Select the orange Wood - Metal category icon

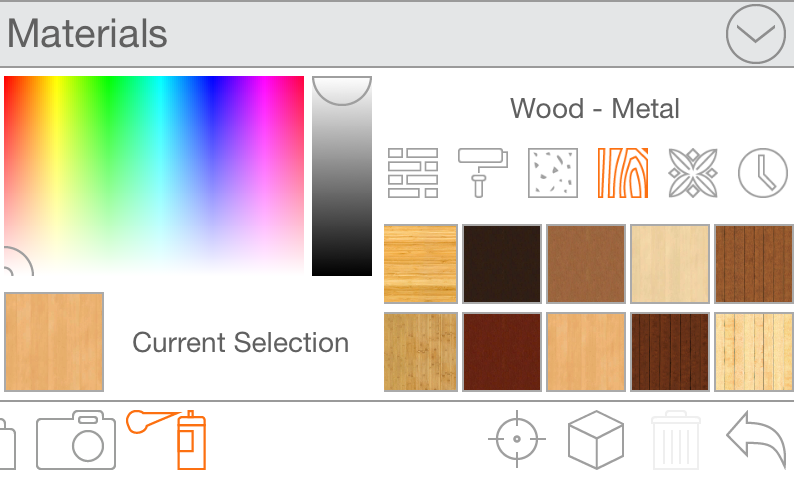(623, 173)
